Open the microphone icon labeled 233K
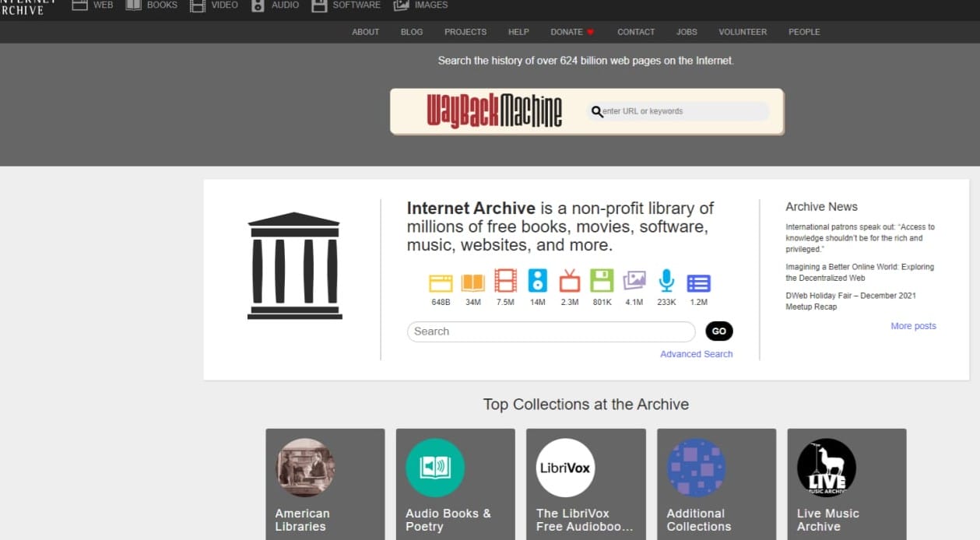The width and height of the screenshot is (980, 540). click(x=666, y=281)
